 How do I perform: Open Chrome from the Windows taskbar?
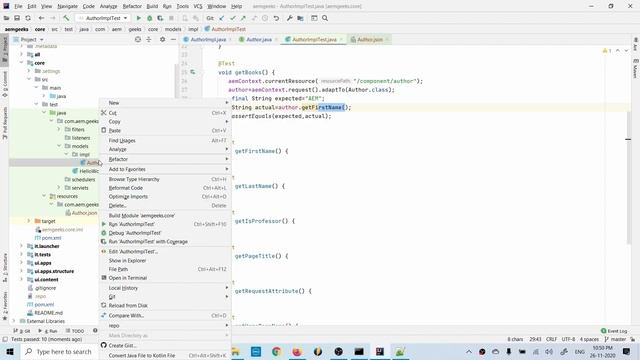pos(276,351)
